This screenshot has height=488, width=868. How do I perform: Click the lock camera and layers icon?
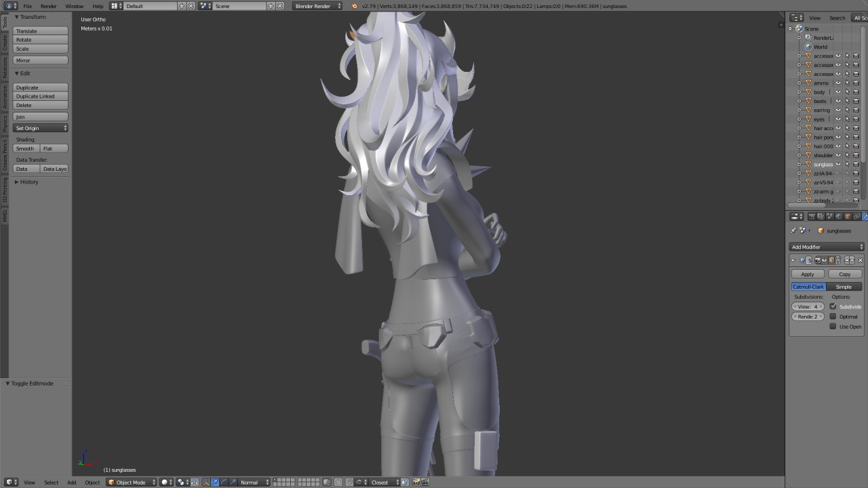pos(328,483)
